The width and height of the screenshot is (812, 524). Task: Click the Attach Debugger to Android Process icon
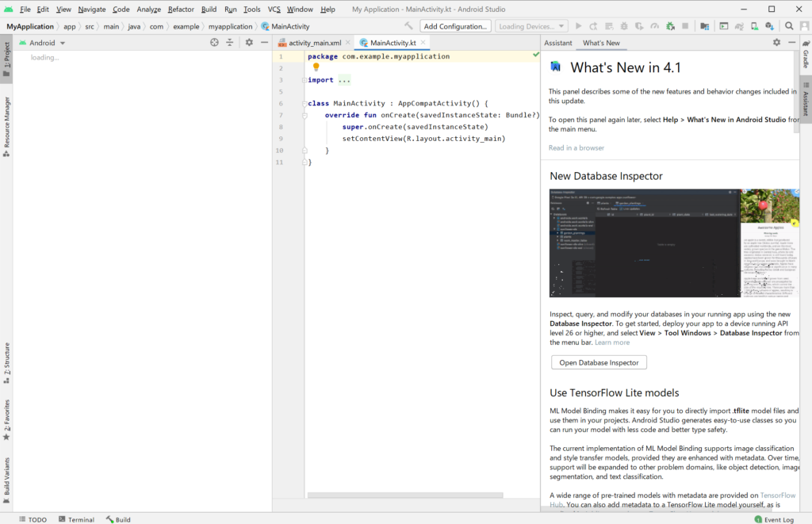coord(670,26)
